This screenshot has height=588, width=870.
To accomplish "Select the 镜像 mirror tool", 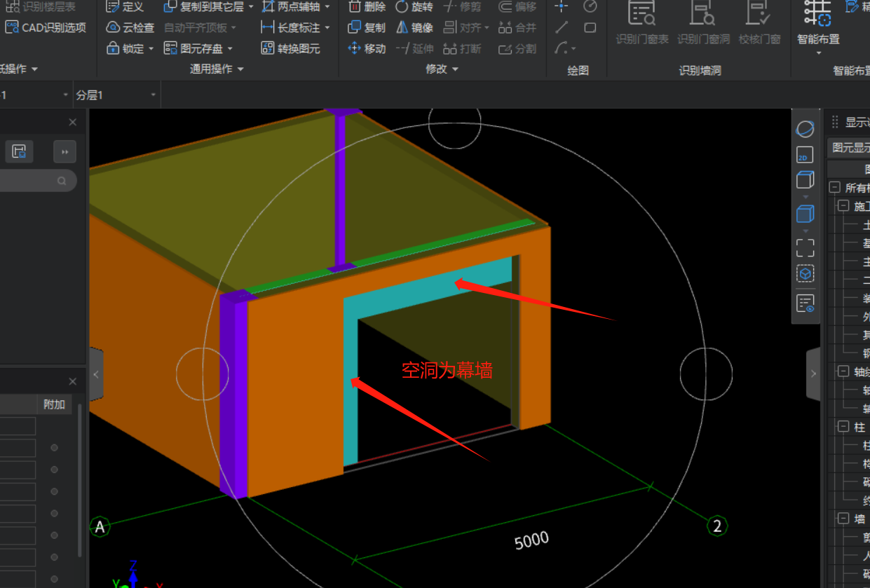I will (x=414, y=27).
